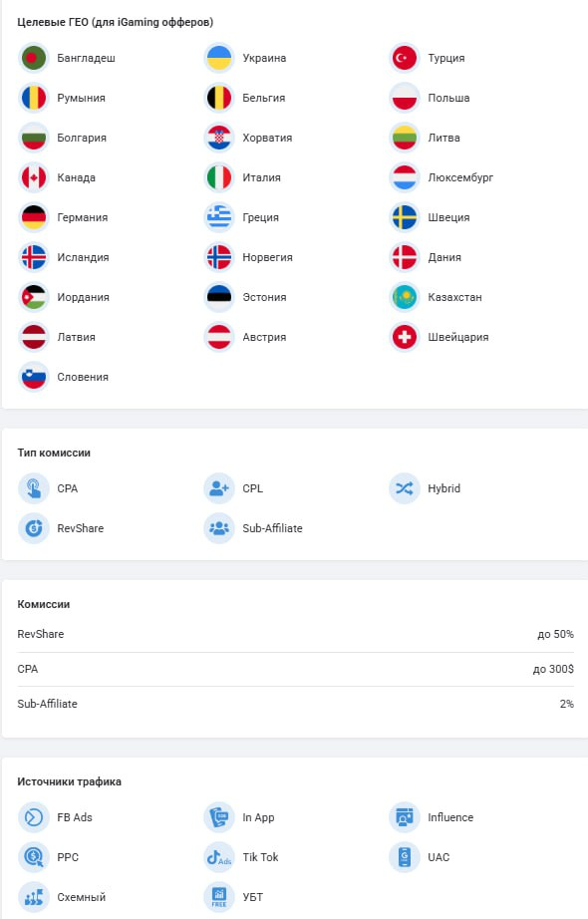Image resolution: width=588 pixels, height=919 pixels.
Task: Select the RevShare commission row
Action: pos(295,634)
